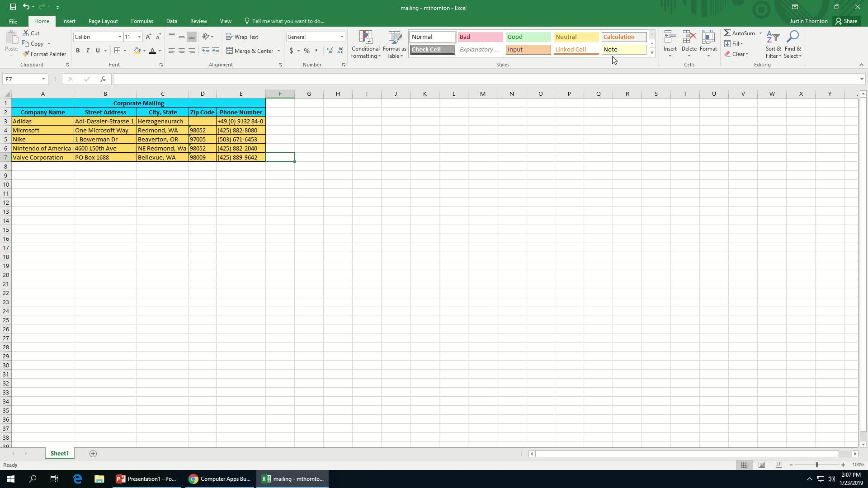The height and width of the screenshot is (488, 868).
Task: Open Sort & Filter menu
Action: tap(773, 44)
